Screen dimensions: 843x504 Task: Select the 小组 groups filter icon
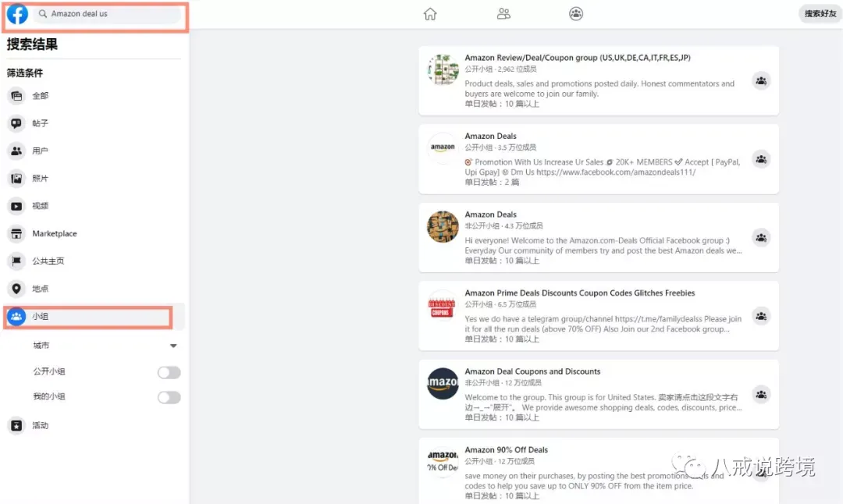click(x=16, y=317)
